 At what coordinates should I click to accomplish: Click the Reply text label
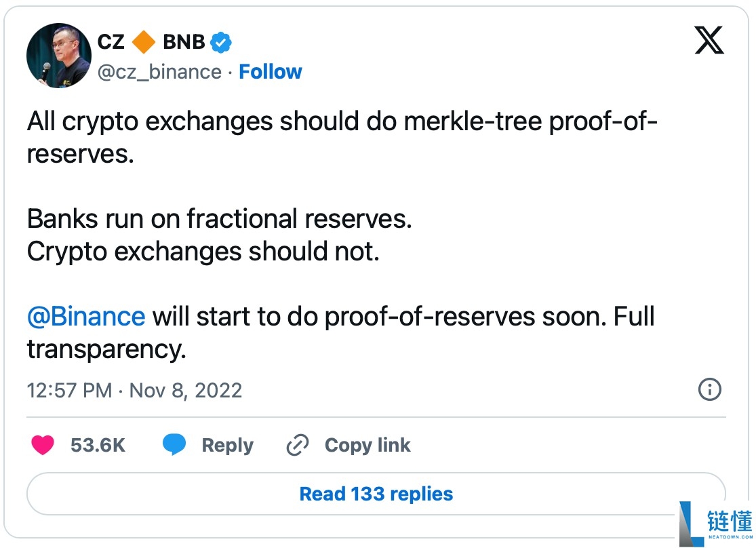[227, 445]
